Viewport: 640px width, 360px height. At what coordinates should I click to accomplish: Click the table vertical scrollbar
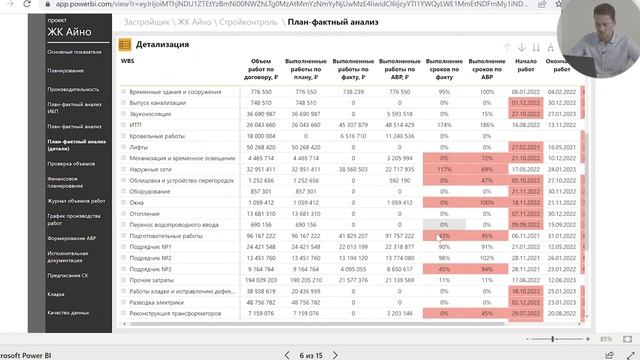point(587,192)
